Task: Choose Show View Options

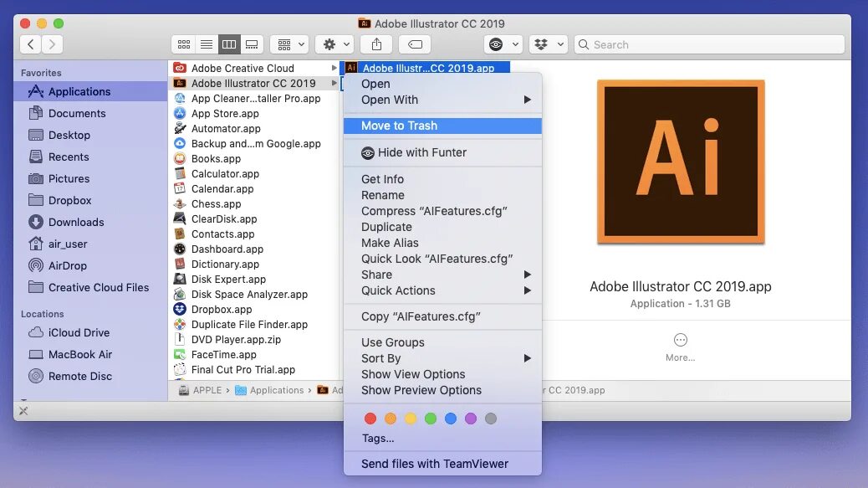Action: coord(442,374)
